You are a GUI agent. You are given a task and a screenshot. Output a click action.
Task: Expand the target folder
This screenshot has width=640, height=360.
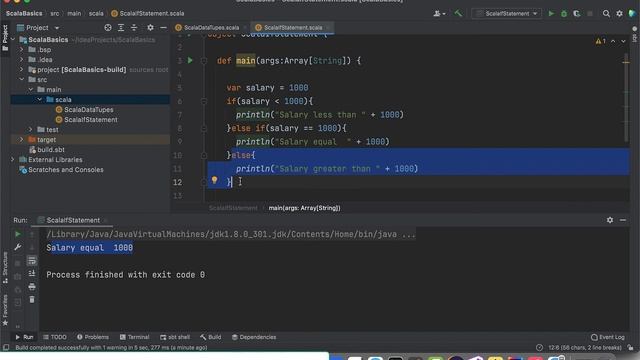click(x=22, y=140)
